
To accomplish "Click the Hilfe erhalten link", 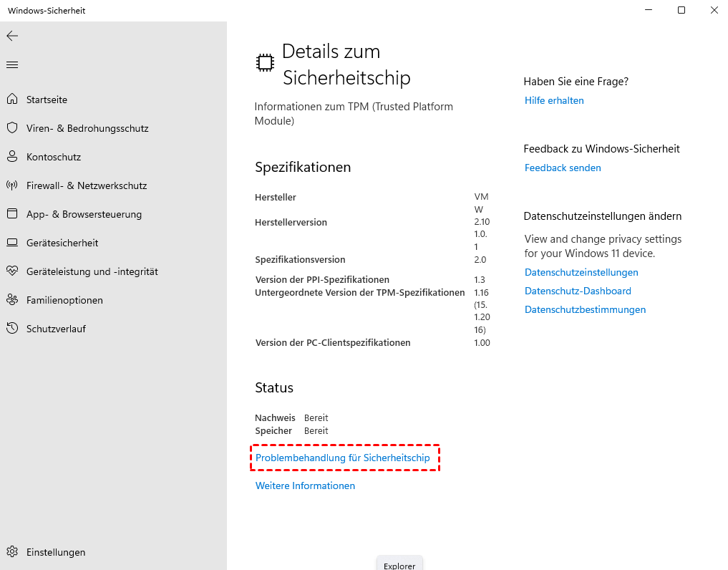I will (x=554, y=101).
